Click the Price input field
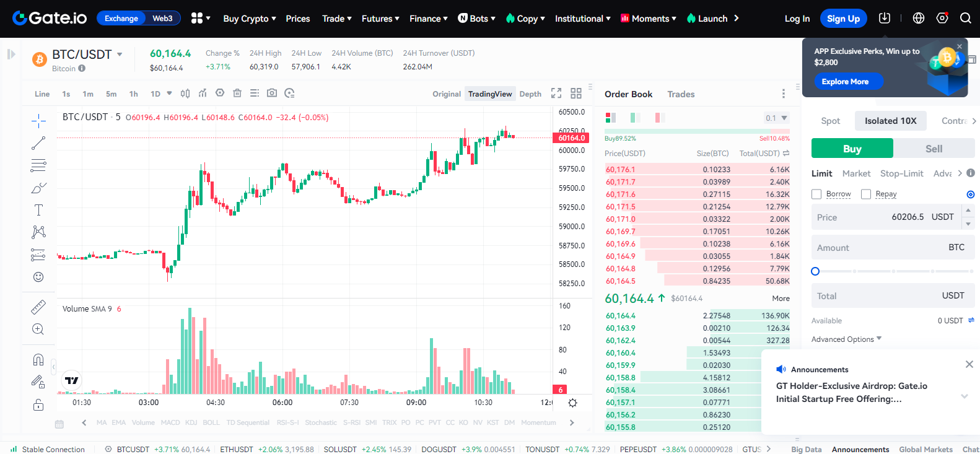Image resolution: width=980 pixels, height=454 pixels. coord(886,217)
